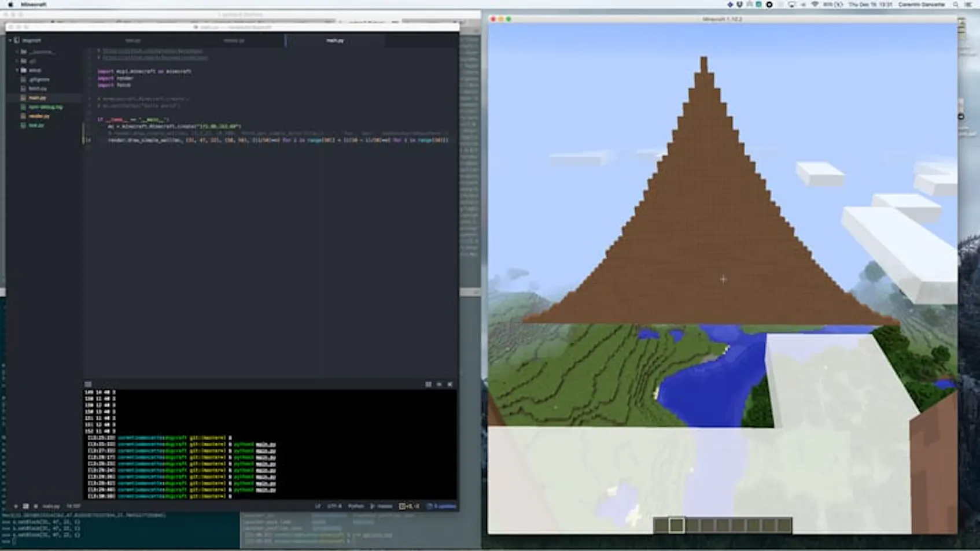Click the terminal panel maximize icon

pos(428,384)
